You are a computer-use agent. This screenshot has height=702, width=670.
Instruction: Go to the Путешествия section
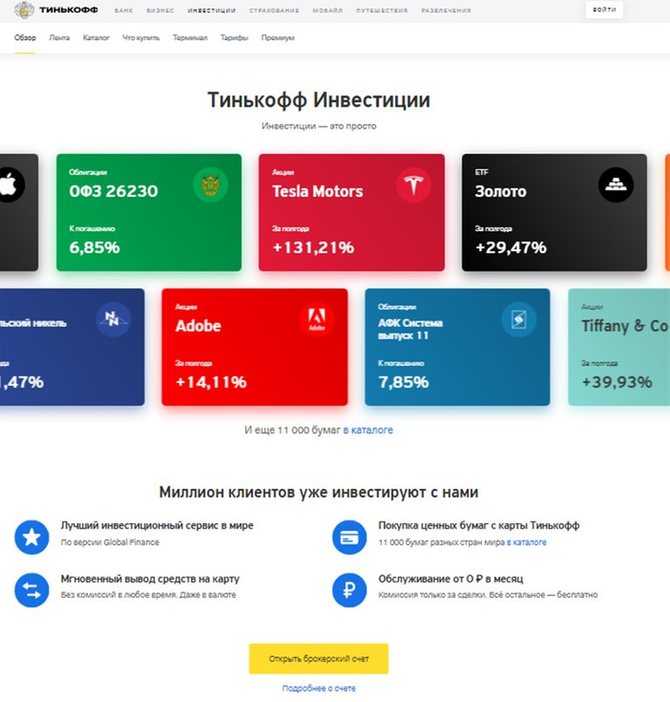[x=382, y=10]
